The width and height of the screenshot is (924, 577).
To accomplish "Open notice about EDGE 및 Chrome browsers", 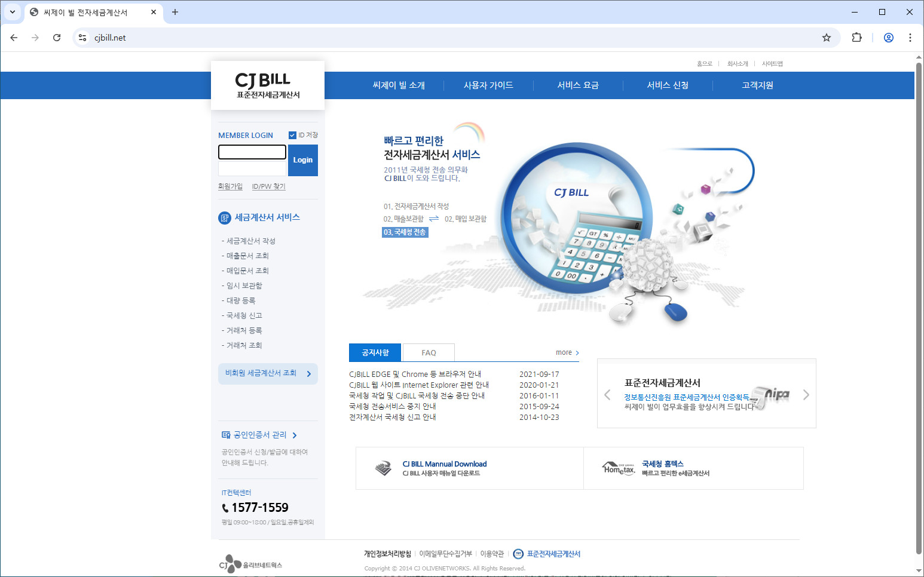I will click(x=415, y=374).
